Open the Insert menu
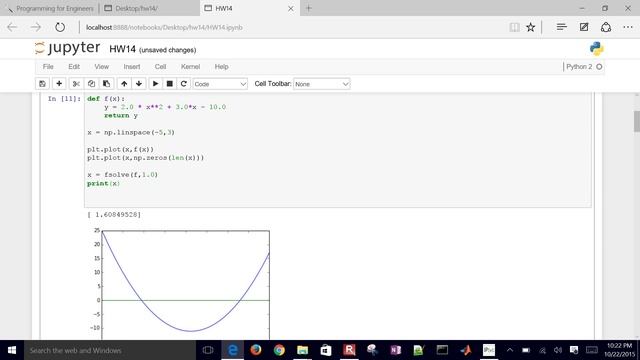The image size is (640, 360). (x=132, y=67)
